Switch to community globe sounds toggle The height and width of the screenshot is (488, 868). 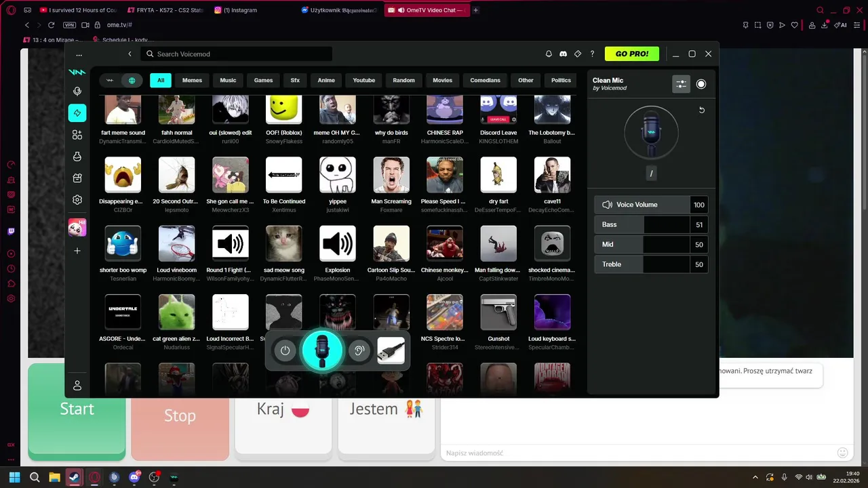coord(132,80)
